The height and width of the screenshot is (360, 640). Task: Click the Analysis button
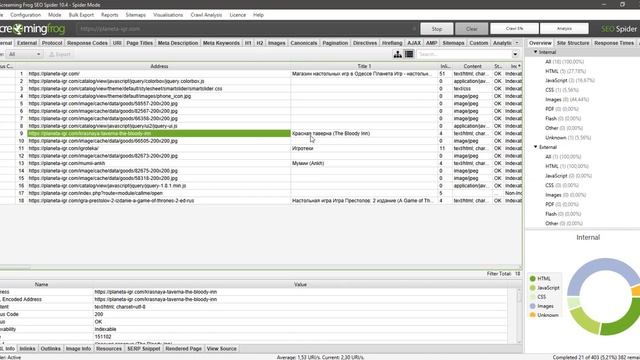click(564, 29)
